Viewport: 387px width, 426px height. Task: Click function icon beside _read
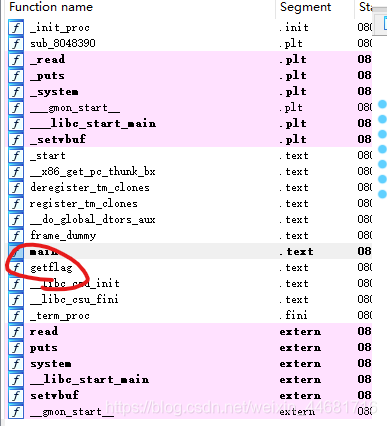tap(16, 59)
